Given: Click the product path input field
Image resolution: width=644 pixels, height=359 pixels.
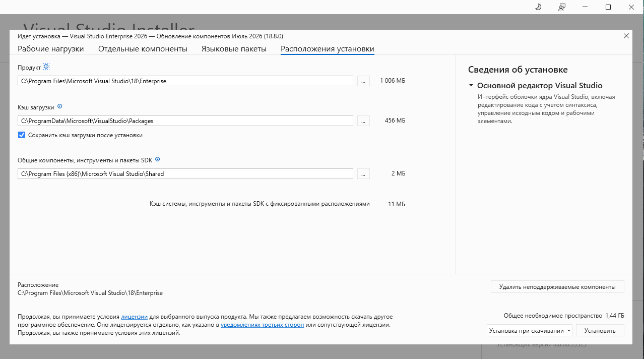Looking at the screenshot, I should [185, 81].
